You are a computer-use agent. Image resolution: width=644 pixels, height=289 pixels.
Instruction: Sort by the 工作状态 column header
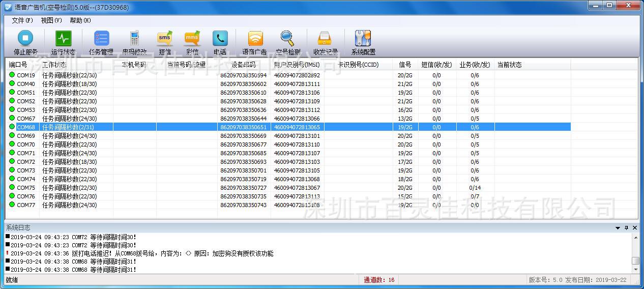pyautogui.click(x=76, y=65)
